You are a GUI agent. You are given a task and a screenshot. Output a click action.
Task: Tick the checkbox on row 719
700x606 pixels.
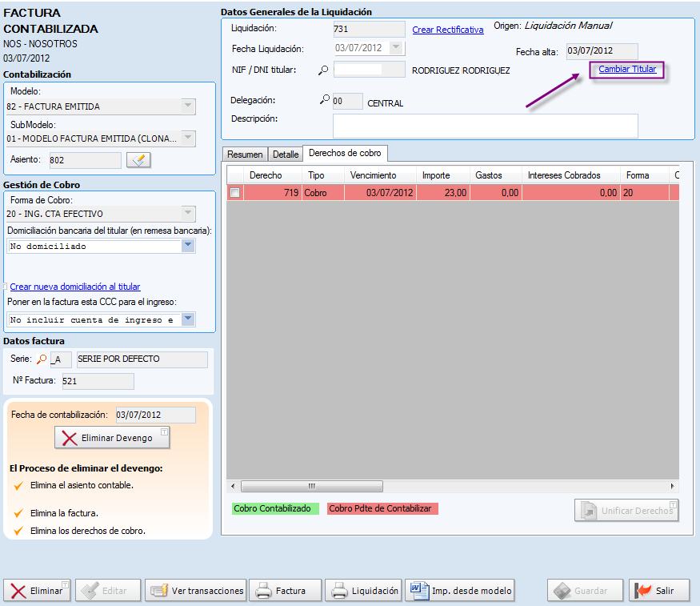coord(235,193)
